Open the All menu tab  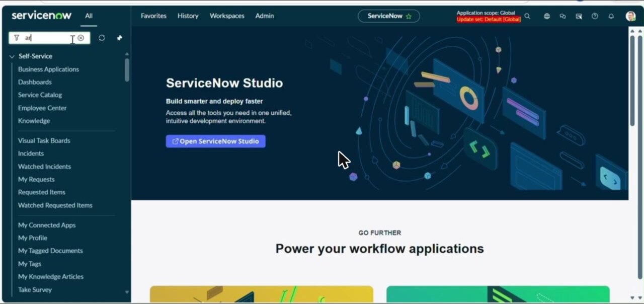89,16
